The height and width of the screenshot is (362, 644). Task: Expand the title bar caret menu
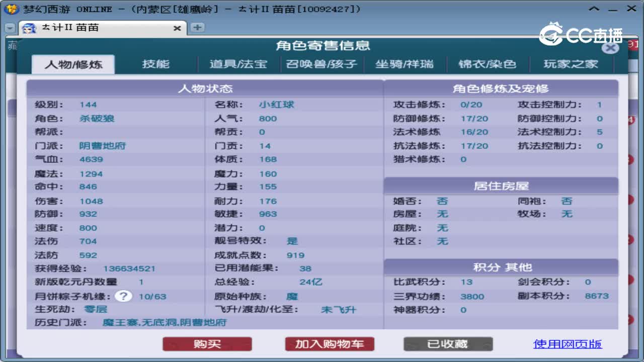pyautogui.click(x=594, y=9)
